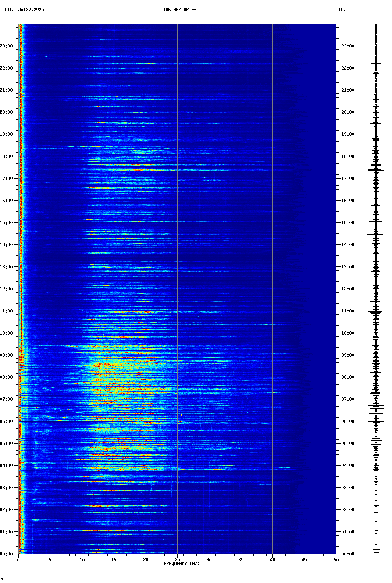Viewport: 392px width, 583px height.
Task: Select the station title LTHK HHZ HP --
Action: (178, 10)
